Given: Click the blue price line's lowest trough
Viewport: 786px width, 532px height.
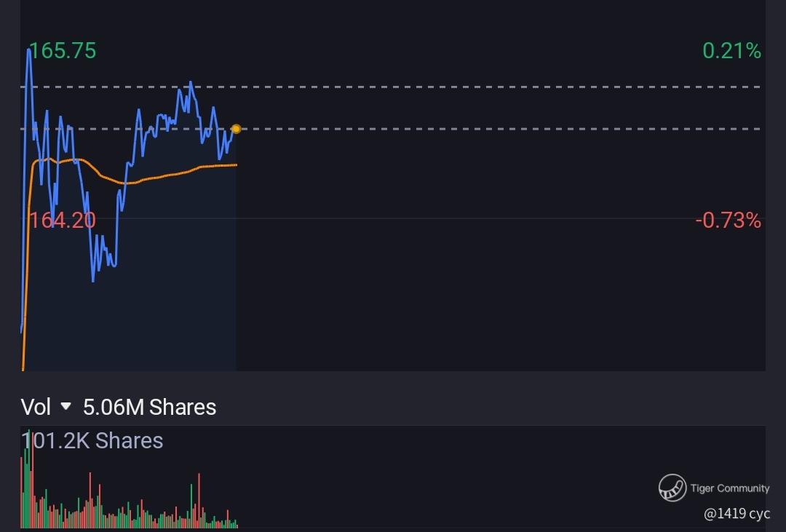Looking at the screenshot, I should [93, 279].
